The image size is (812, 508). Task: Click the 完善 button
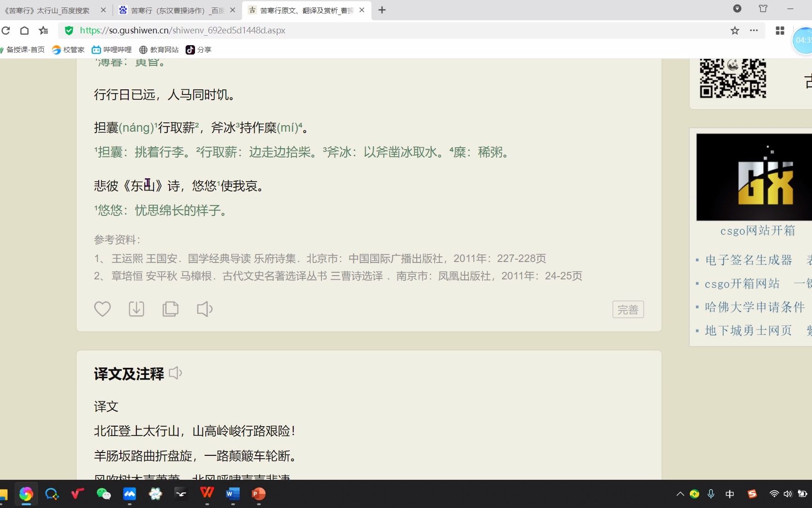coord(628,310)
